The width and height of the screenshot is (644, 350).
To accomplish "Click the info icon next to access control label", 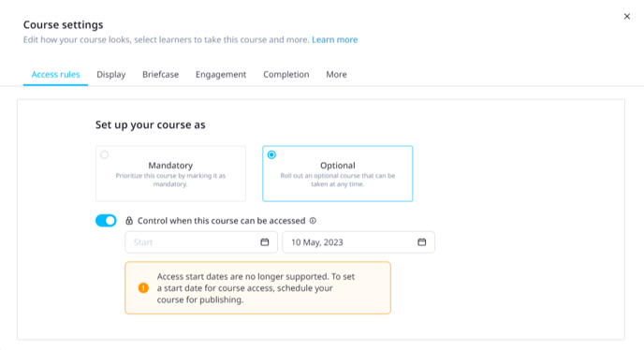I will click(313, 221).
